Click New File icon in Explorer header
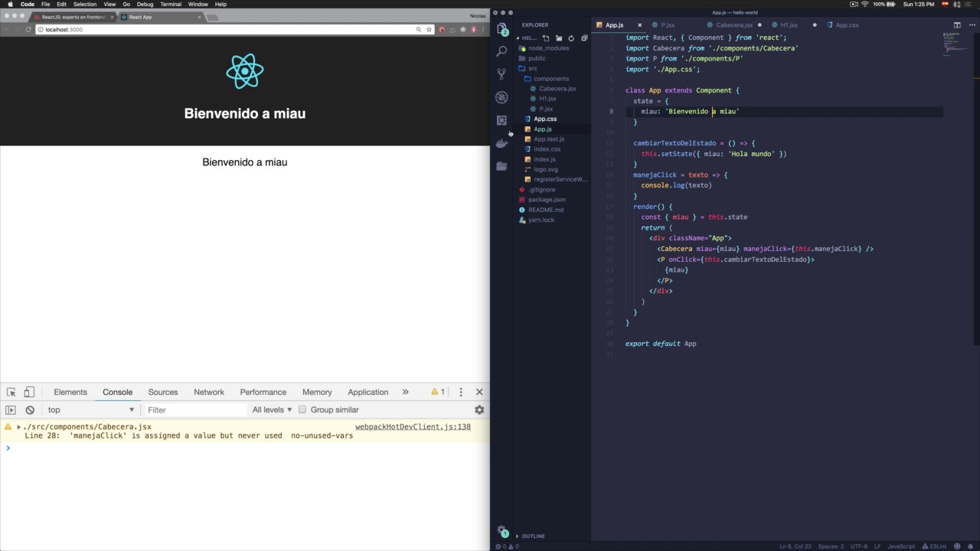980x551 pixels. click(x=546, y=37)
